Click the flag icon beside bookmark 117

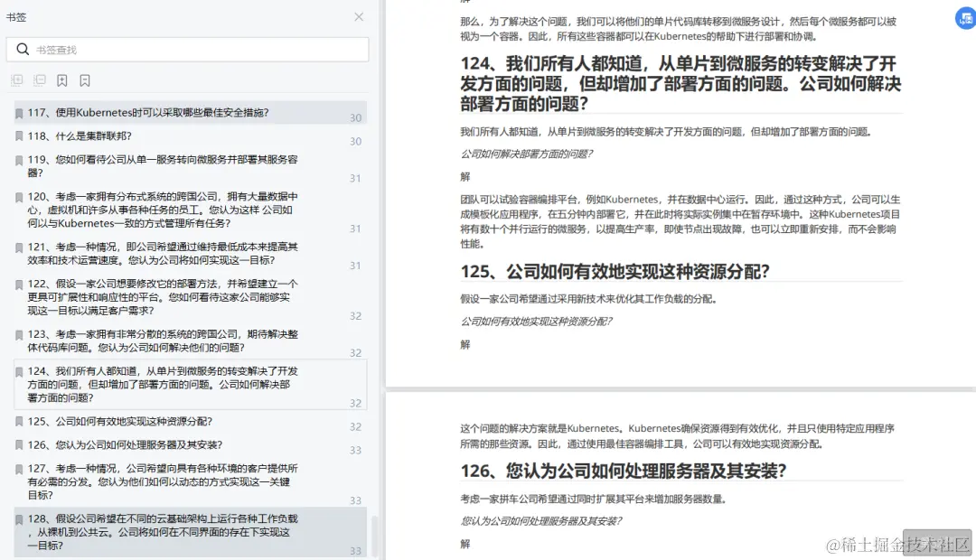point(19,113)
